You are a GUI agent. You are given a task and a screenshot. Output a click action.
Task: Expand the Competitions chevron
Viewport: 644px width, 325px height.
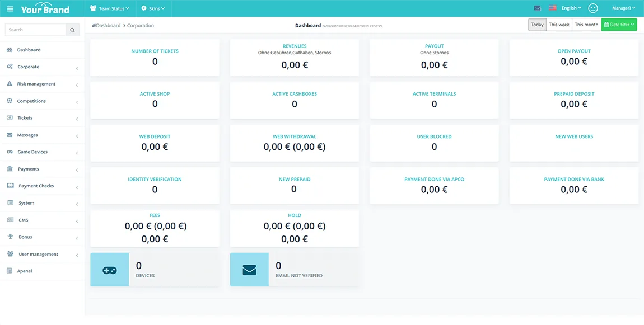coord(77,102)
